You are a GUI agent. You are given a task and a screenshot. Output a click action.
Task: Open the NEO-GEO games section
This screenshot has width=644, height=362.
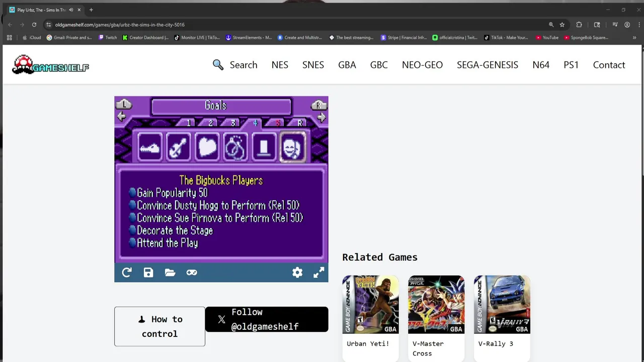(x=422, y=65)
